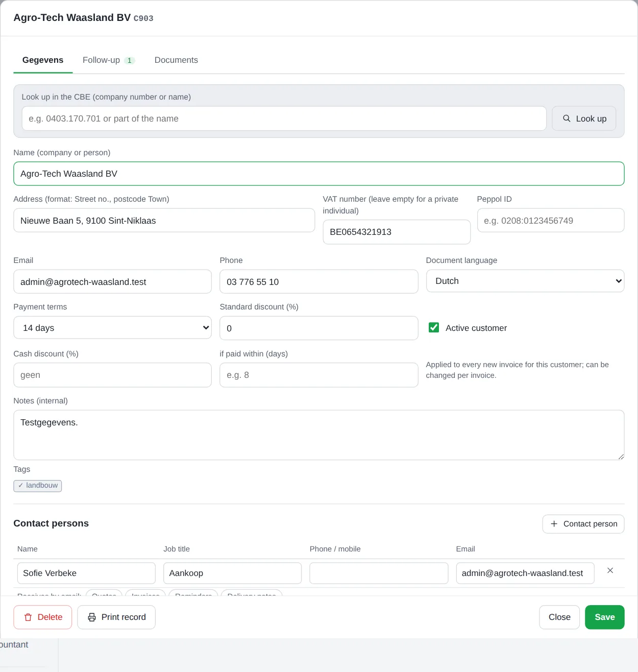Uncheck the Active customer checkbox

click(434, 327)
